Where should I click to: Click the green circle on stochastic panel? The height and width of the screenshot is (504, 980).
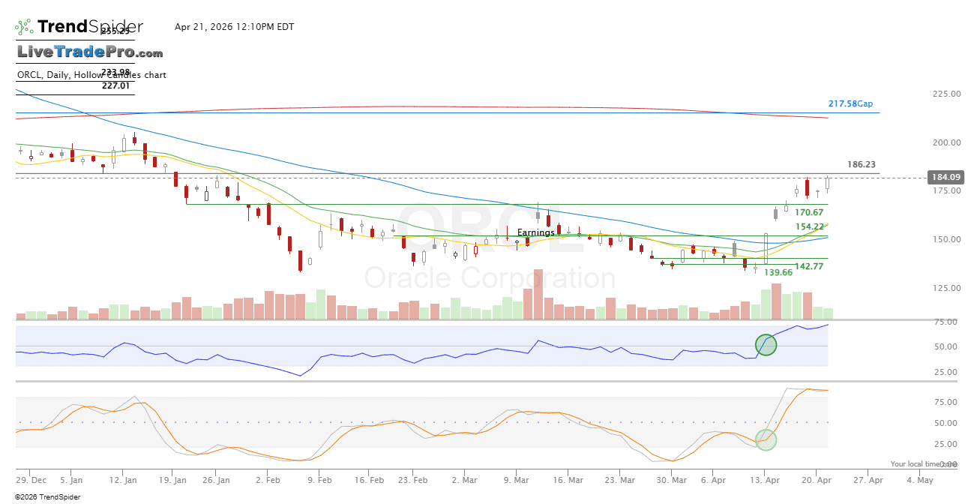[766, 439]
